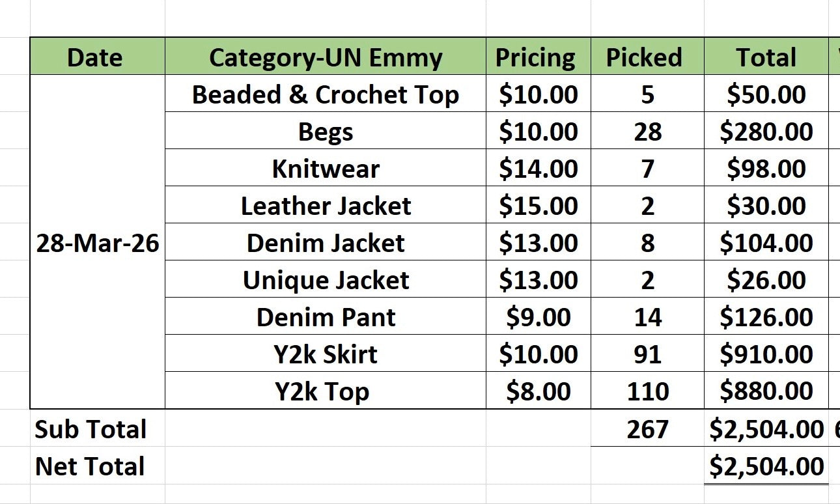Click the double-underlined Net Total $2,504.00 cell

click(x=766, y=466)
